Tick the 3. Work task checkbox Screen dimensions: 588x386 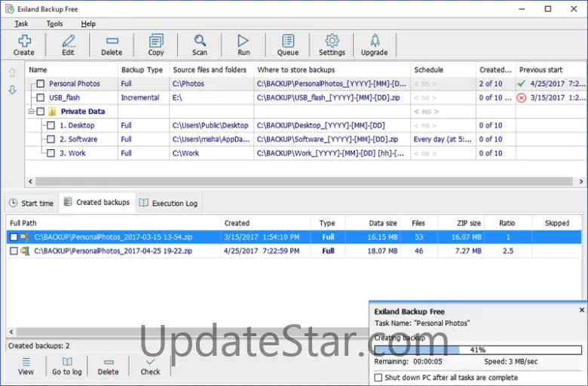pos(51,153)
